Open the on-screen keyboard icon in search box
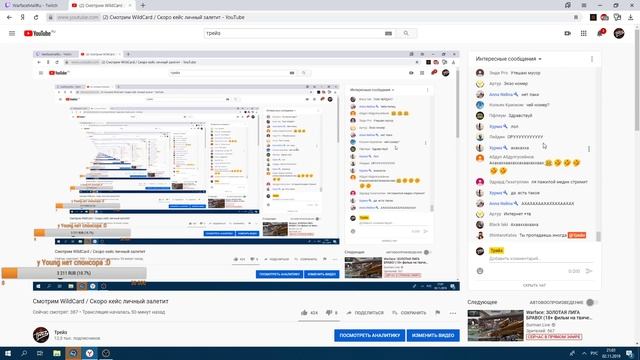640x360 pixels. point(388,33)
